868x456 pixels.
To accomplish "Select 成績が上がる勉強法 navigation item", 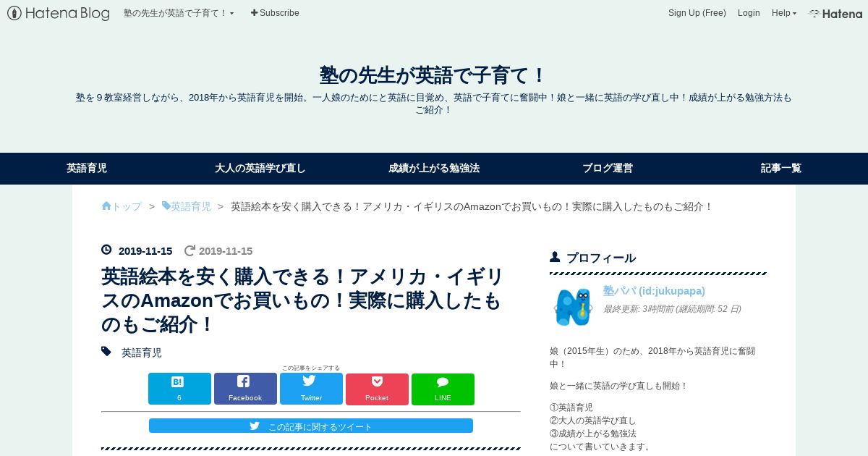I will (434, 168).
